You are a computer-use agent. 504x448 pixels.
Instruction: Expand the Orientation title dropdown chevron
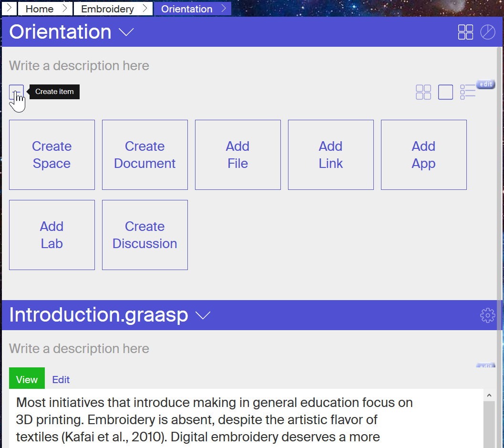pos(126,32)
